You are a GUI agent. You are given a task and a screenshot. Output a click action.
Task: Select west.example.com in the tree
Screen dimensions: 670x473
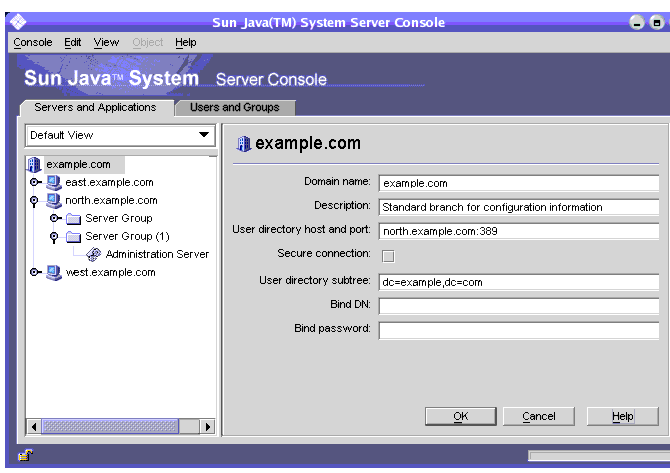110,272
